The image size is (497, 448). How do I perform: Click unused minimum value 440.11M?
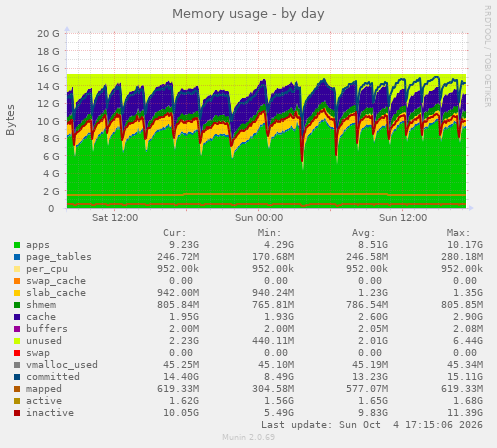tap(273, 341)
